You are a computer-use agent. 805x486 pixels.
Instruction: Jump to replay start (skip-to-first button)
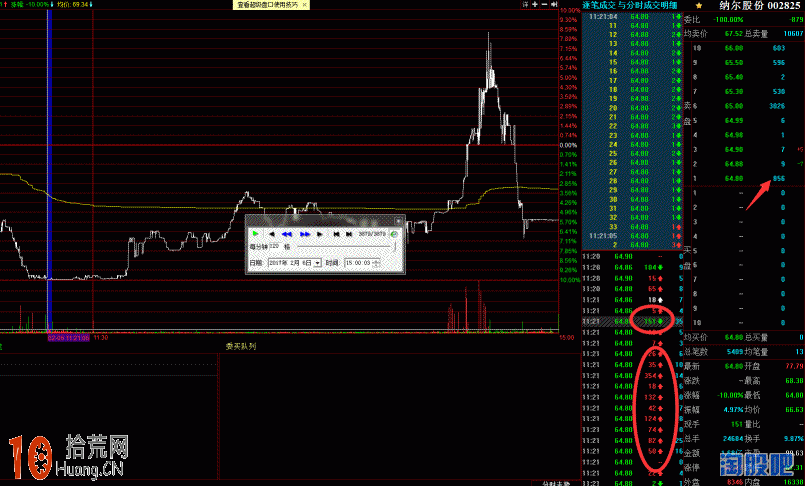[x=336, y=234]
